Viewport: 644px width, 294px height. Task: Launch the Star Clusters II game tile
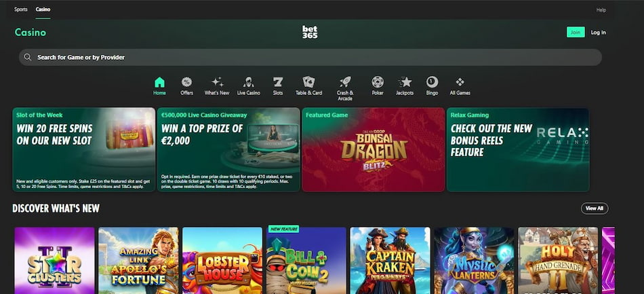(54, 261)
